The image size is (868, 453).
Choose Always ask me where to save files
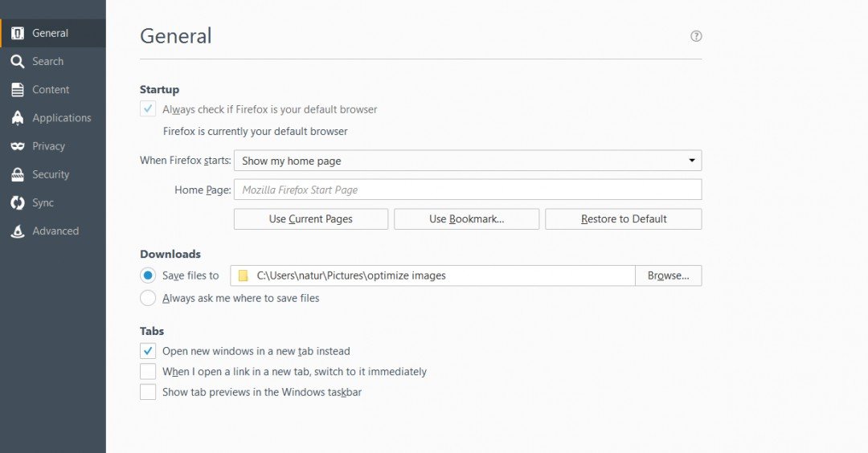[x=148, y=298]
